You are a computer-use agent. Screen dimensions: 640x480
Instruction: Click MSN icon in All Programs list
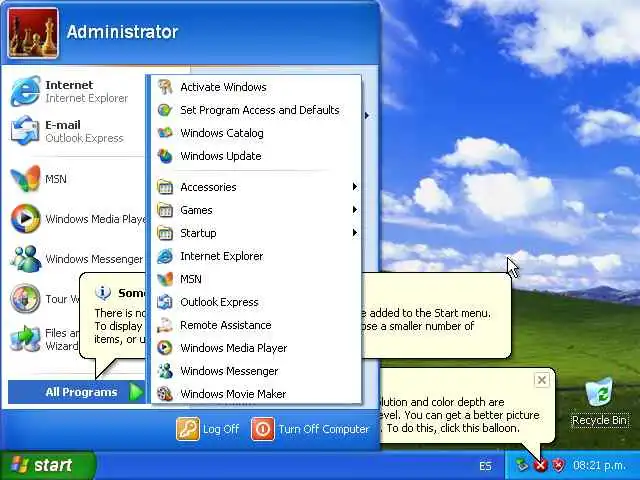[x=165, y=279]
